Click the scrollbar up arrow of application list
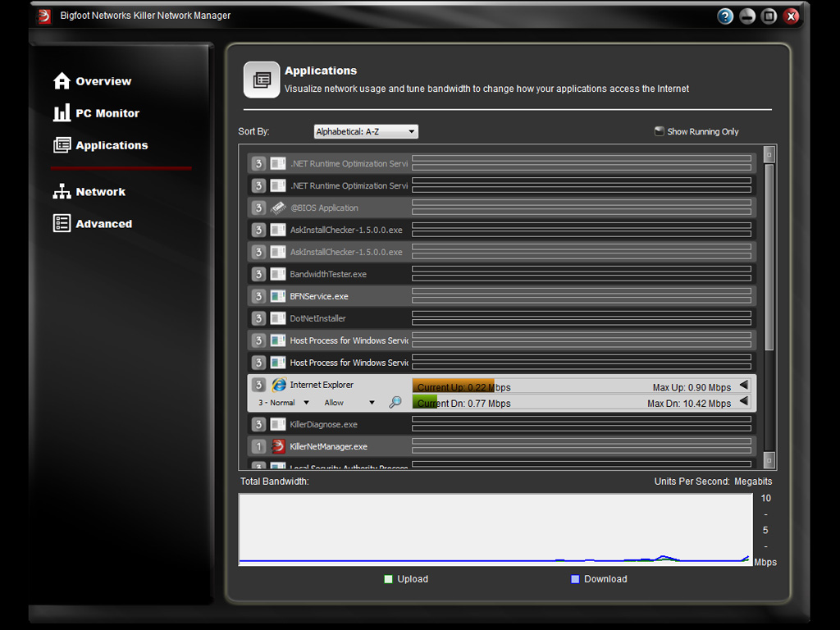840x630 pixels. click(x=769, y=154)
